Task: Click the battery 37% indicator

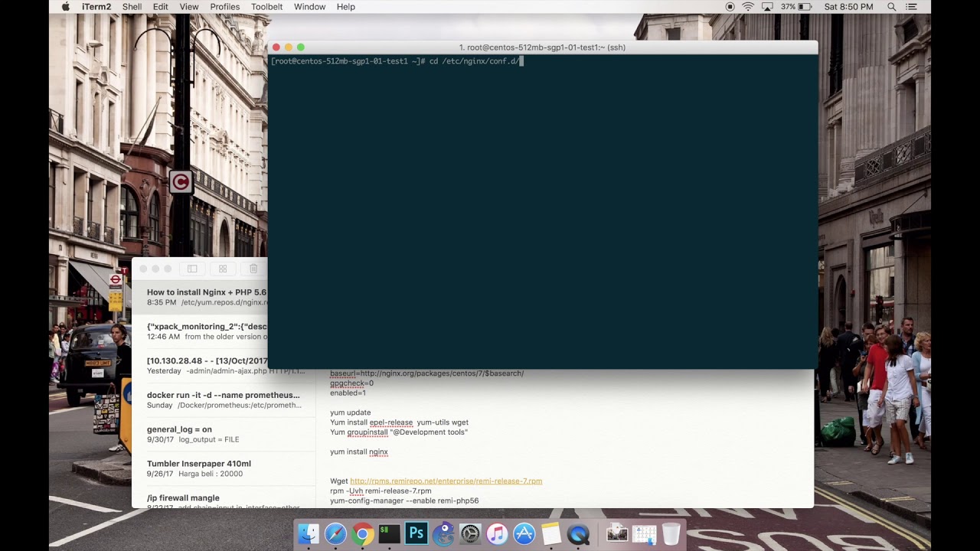Action: click(796, 7)
